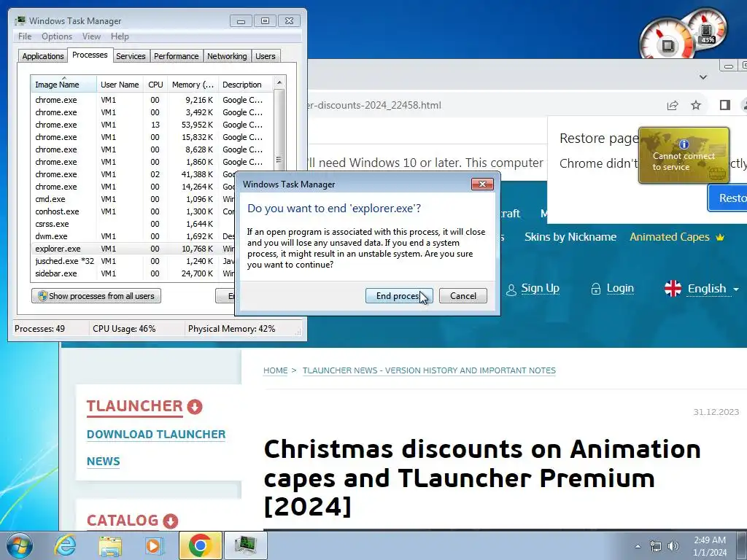The height and width of the screenshot is (560, 747).
Task: Sort processes by Image Name column
Action: coord(64,85)
